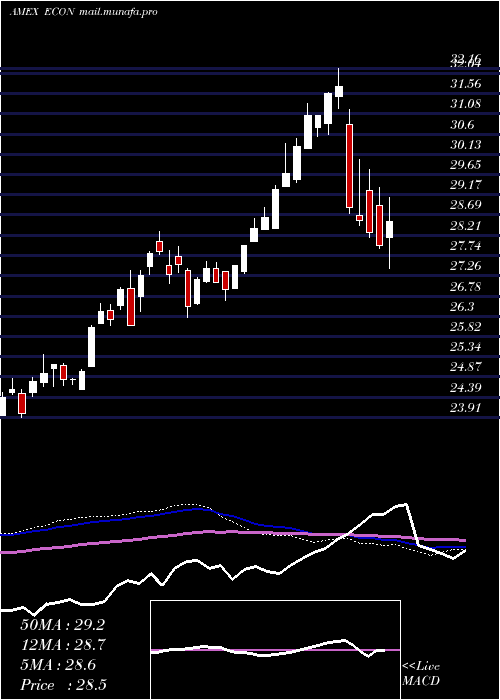Click the 30.6 price axis label
Image resolution: width=500 pixels, height=700 pixels.
pos(462,124)
